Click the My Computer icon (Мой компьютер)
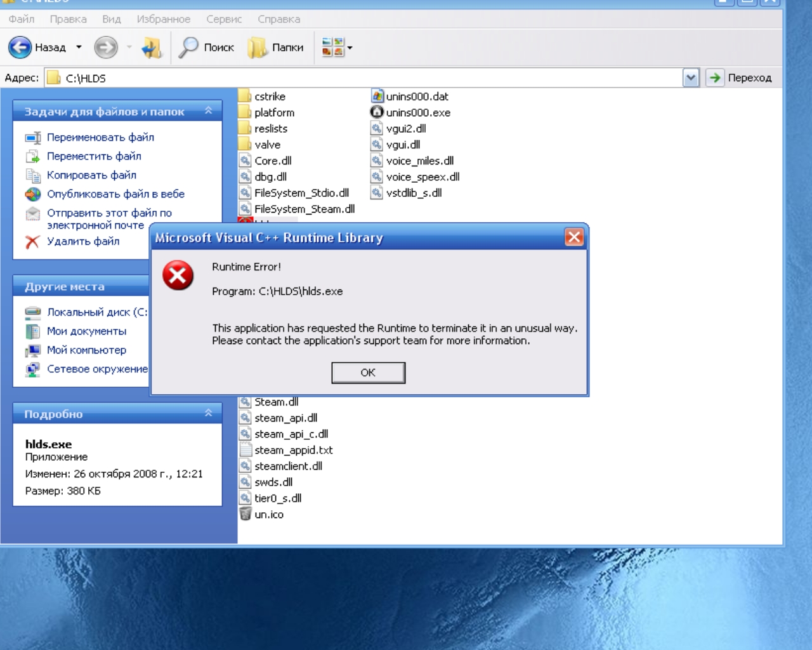 (x=33, y=350)
